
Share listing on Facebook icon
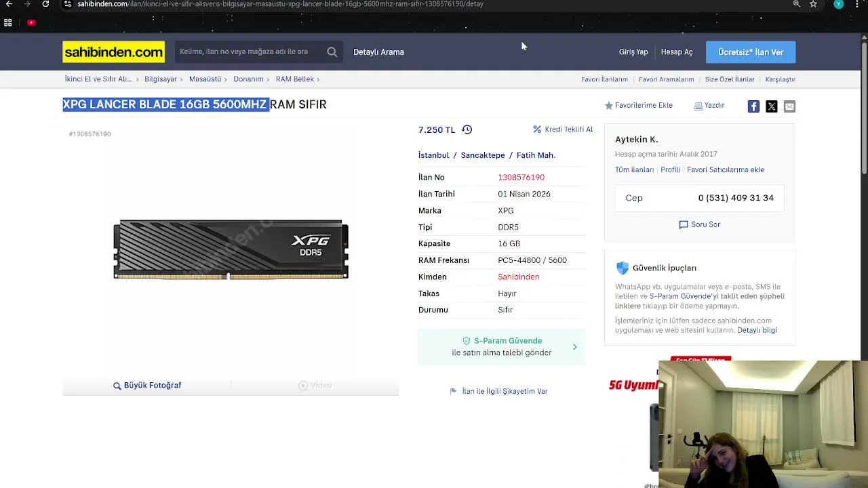[753, 106]
